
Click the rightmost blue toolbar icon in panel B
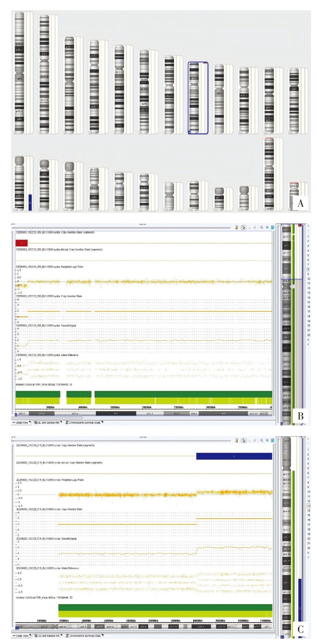273,228
